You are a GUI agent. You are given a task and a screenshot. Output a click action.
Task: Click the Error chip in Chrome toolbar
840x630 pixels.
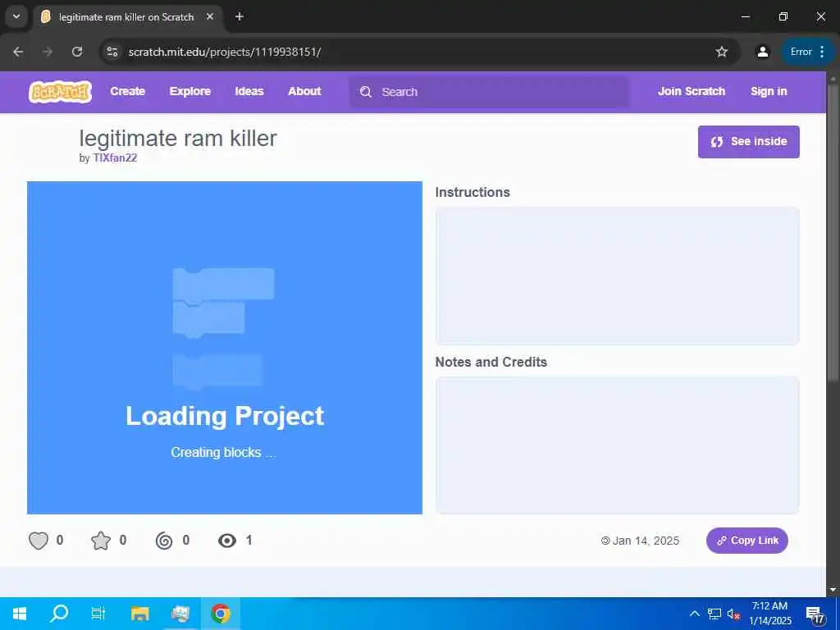[x=801, y=52]
